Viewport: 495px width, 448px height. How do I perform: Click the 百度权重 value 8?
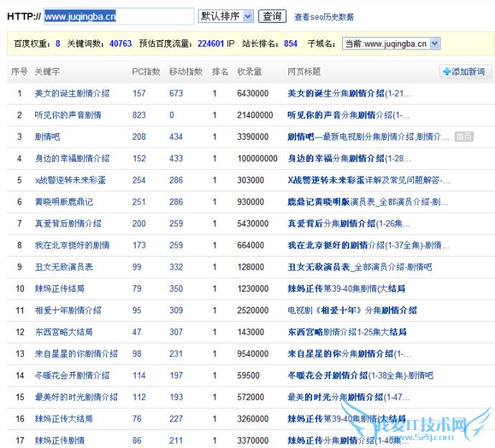click(57, 44)
